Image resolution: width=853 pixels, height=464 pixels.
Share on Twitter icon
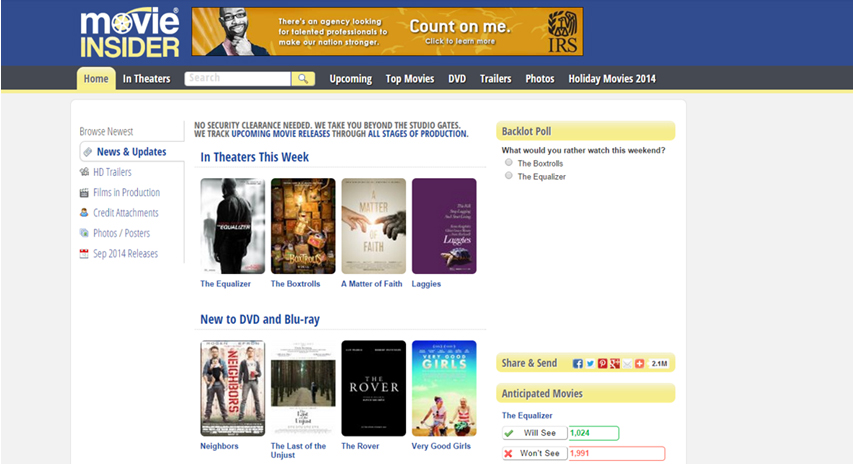click(590, 363)
